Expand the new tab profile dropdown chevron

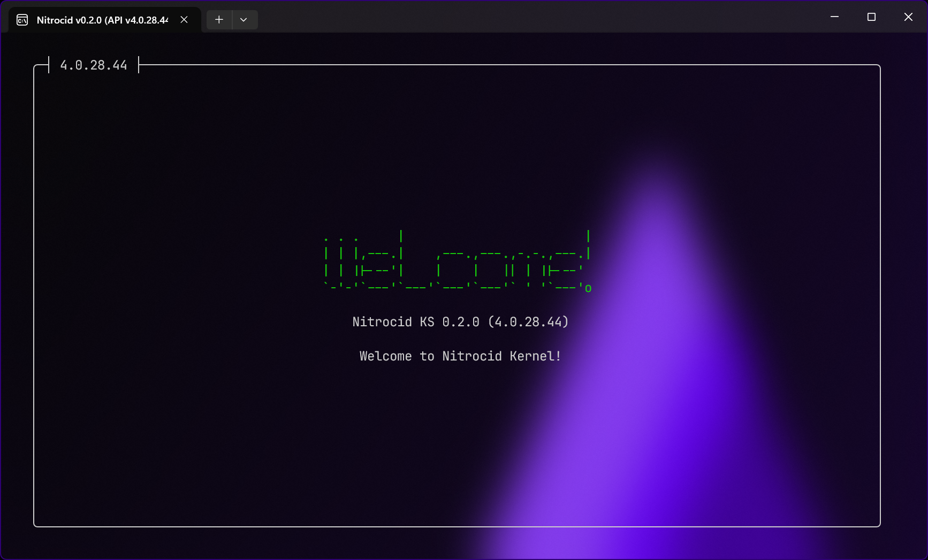coord(244,20)
